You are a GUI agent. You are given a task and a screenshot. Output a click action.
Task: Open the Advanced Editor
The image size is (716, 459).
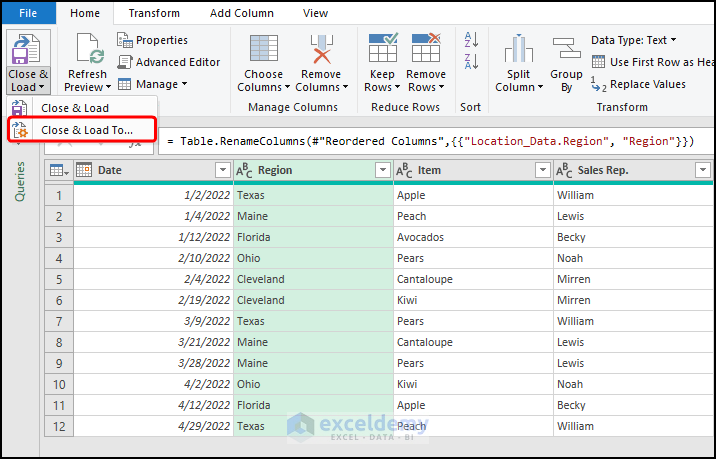coord(168,62)
